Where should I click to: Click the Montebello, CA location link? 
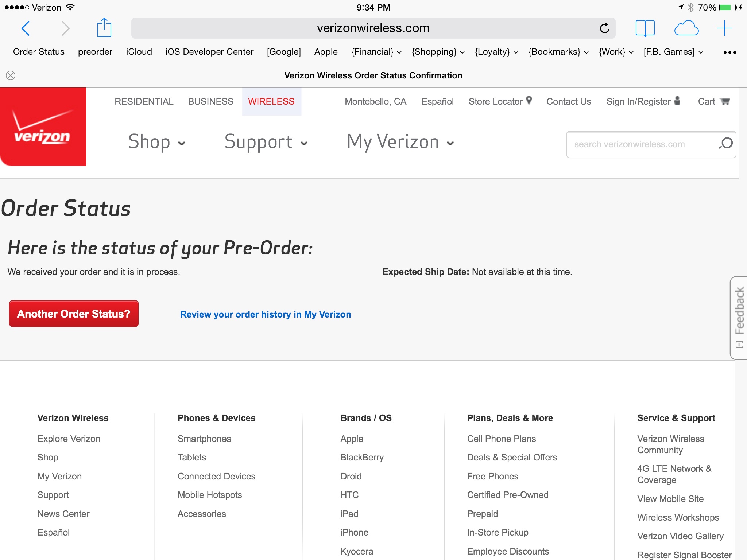375,101
